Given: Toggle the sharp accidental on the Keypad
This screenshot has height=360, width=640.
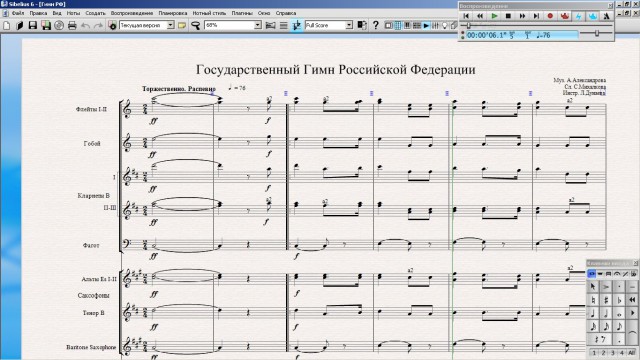Looking at the screenshot, I should tap(606, 300).
